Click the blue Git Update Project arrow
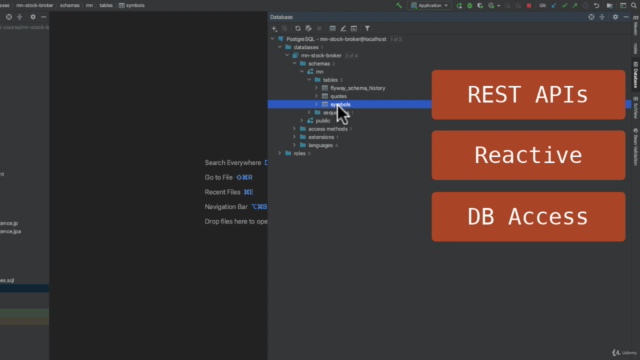Image resolution: width=640 pixels, height=360 pixels. pos(554,5)
